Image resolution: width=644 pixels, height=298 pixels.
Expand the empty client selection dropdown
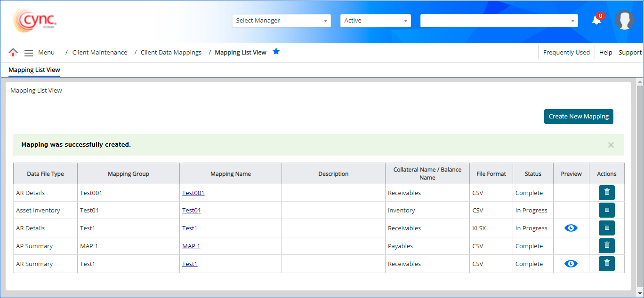[x=499, y=21]
